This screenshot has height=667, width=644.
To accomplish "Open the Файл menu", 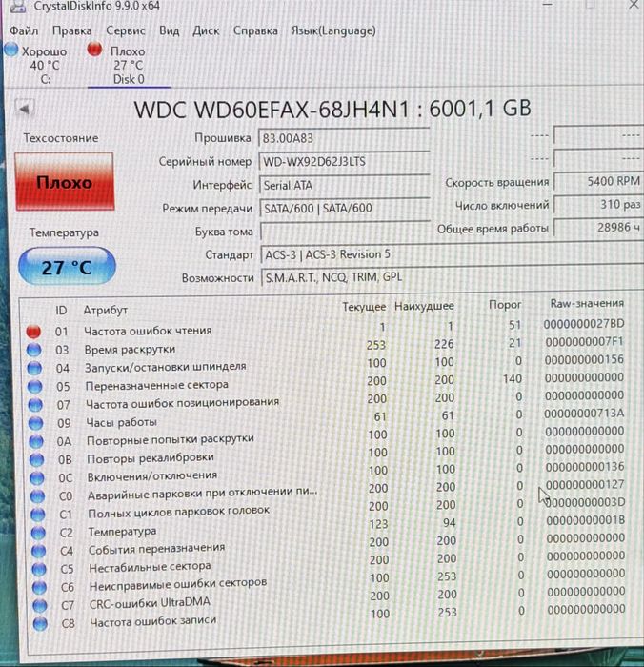I will point(24,30).
